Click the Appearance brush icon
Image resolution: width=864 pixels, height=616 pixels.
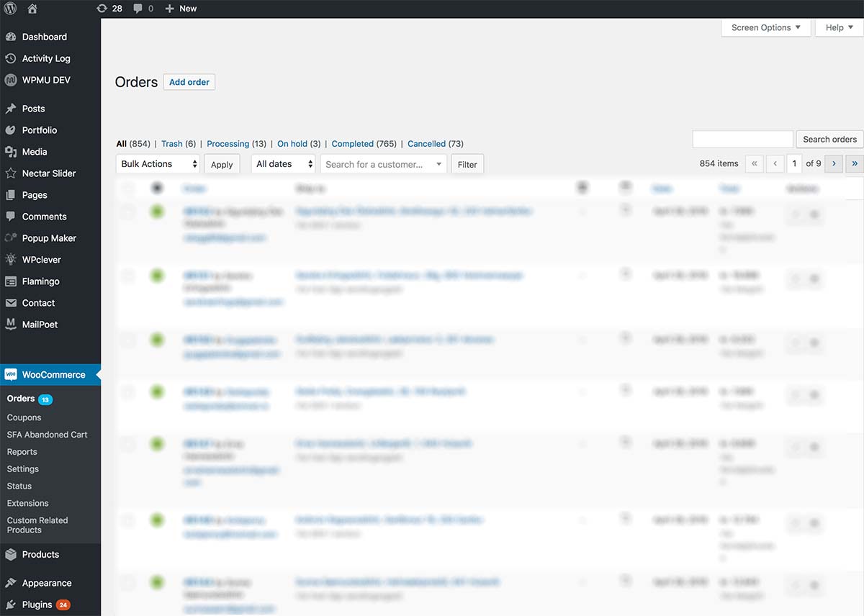tap(10, 584)
